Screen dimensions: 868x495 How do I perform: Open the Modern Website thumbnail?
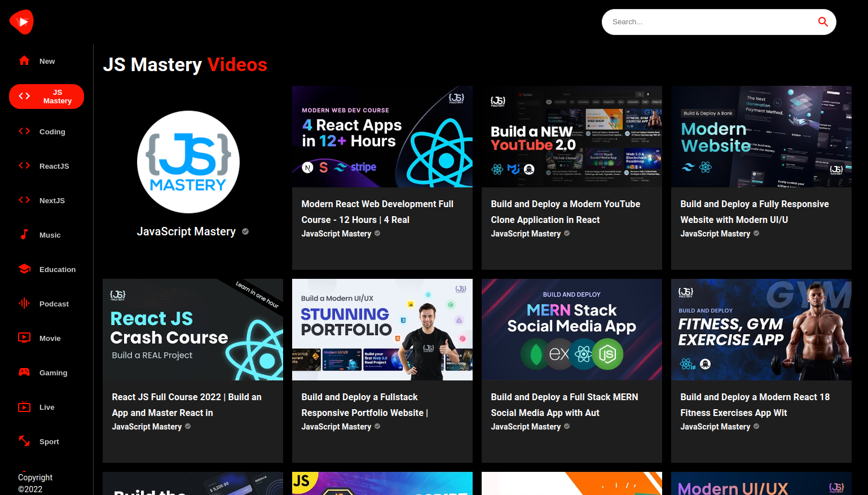point(761,137)
